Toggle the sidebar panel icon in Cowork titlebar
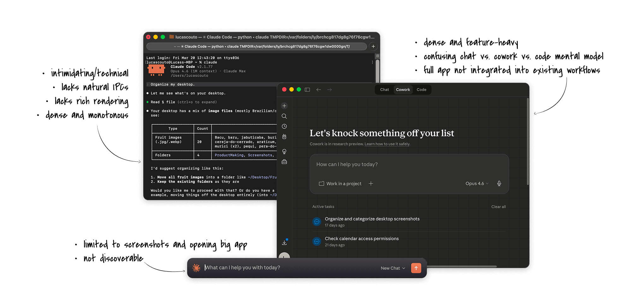The image size is (644, 299). click(x=307, y=90)
